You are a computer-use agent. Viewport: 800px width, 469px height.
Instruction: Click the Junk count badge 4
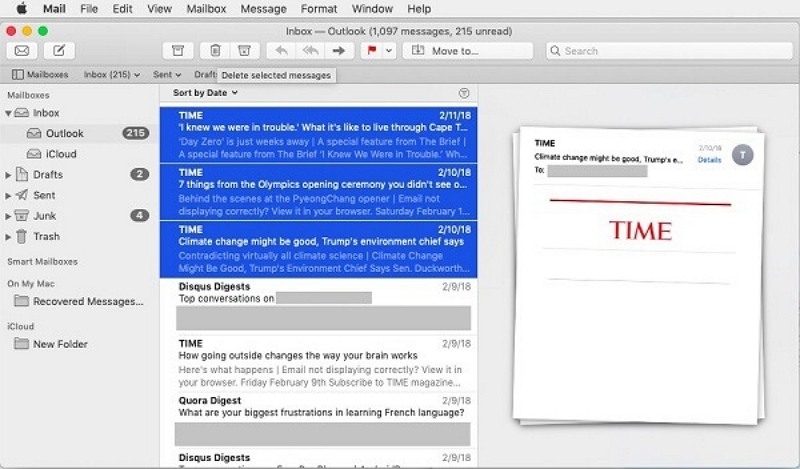139,216
